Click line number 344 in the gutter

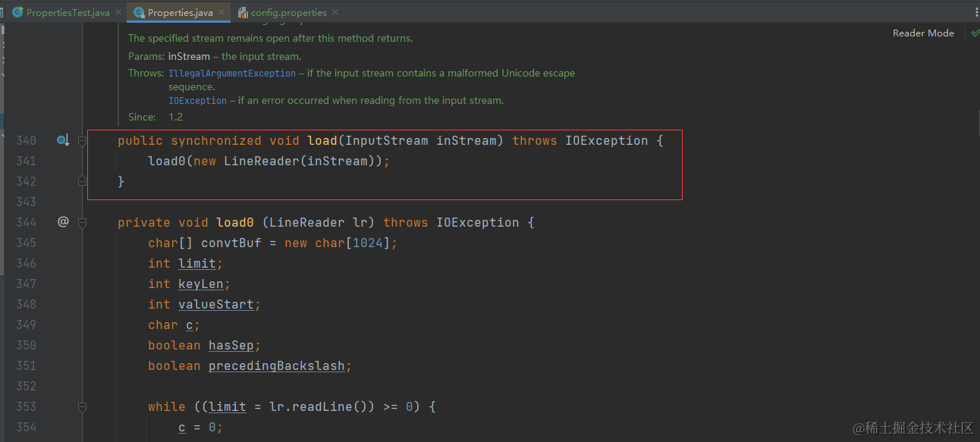[26, 222]
